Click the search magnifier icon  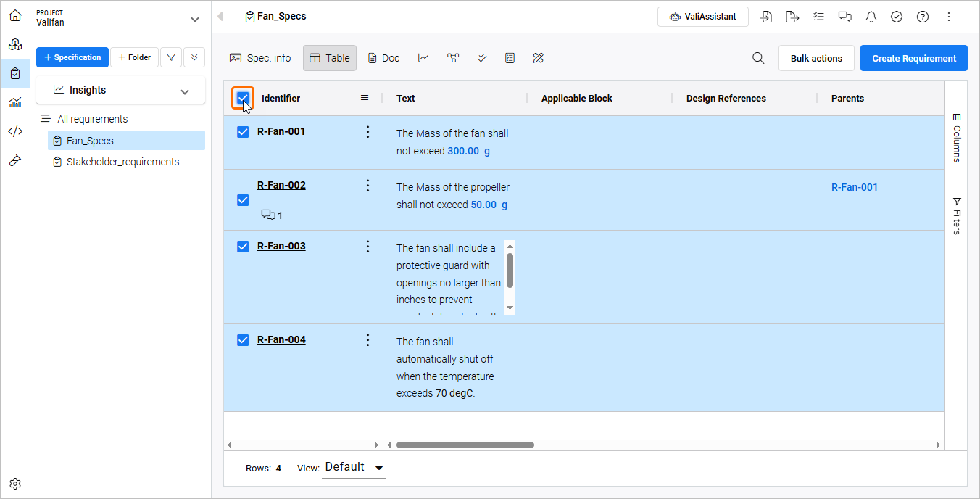[758, 58]
